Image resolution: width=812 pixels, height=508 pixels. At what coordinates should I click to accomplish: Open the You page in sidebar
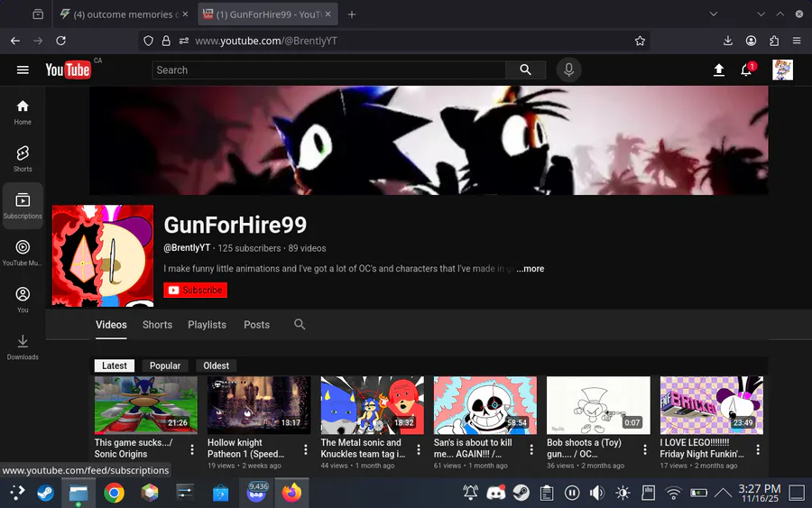(x=23, y=300)
